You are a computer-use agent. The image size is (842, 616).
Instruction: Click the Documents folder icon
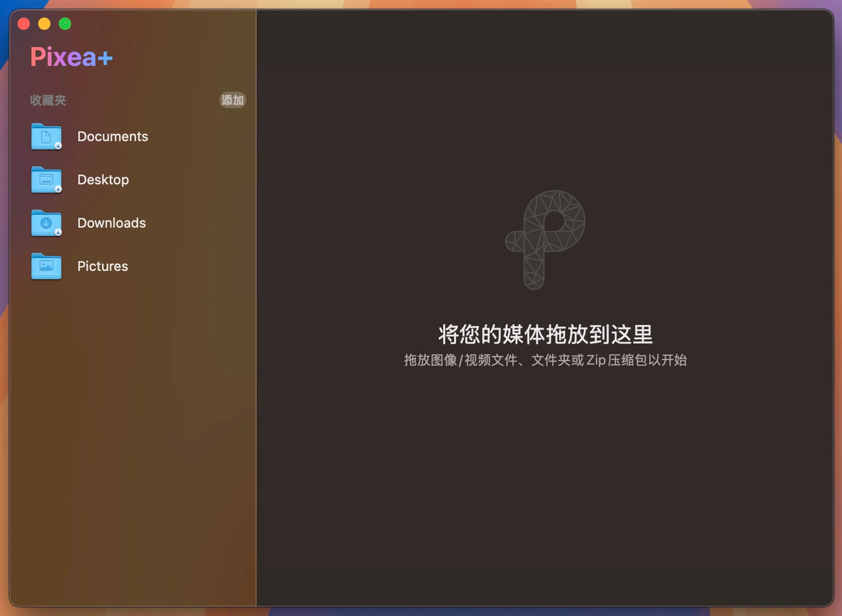(x=46, y=136)
